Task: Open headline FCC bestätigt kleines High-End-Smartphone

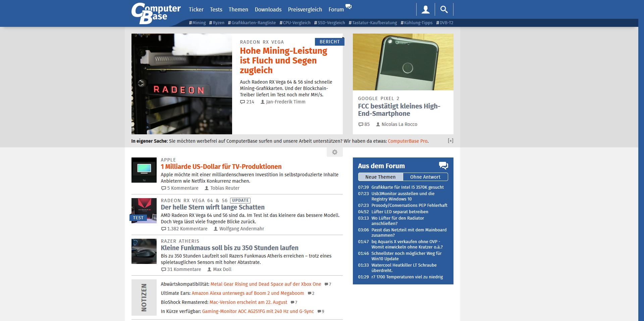Action: point(399,110)
